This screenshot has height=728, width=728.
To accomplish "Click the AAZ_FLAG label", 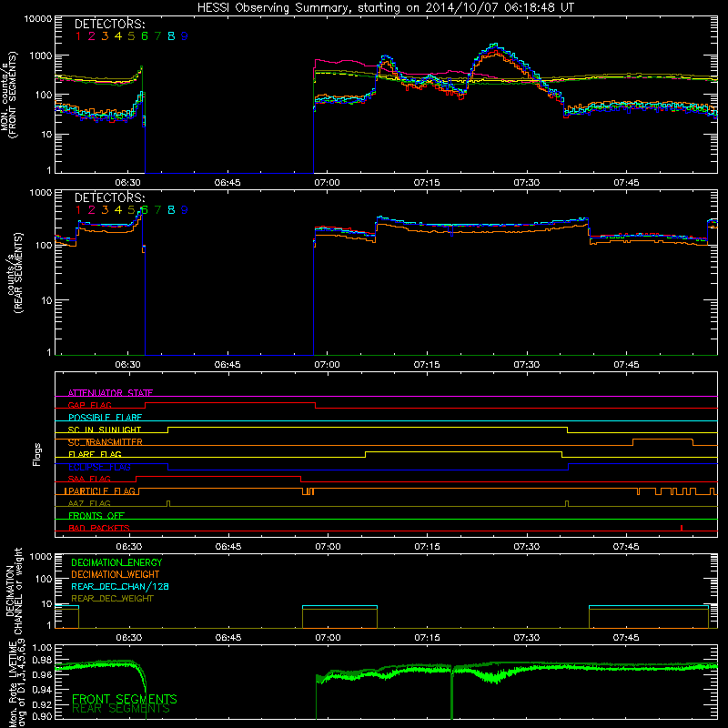I will [89, 503].
